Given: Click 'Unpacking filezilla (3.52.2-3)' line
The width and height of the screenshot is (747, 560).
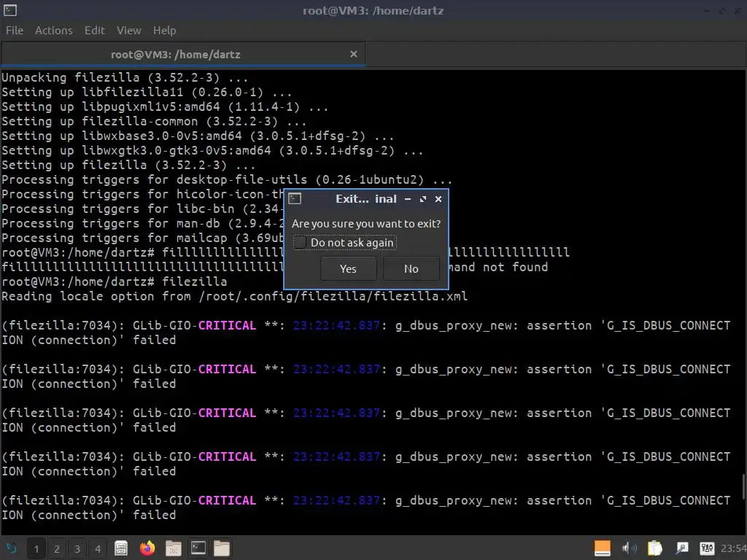Looking at the screenshot, I should 125,77.
